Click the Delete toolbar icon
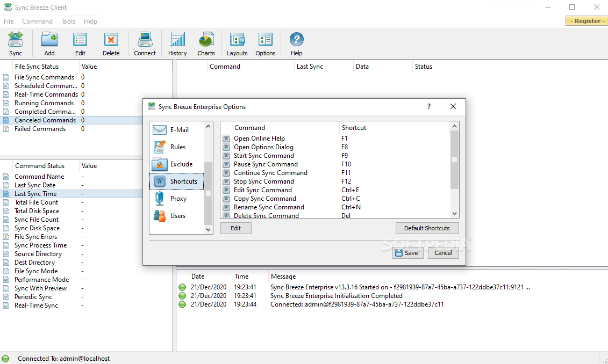 [x=111, y=44]
